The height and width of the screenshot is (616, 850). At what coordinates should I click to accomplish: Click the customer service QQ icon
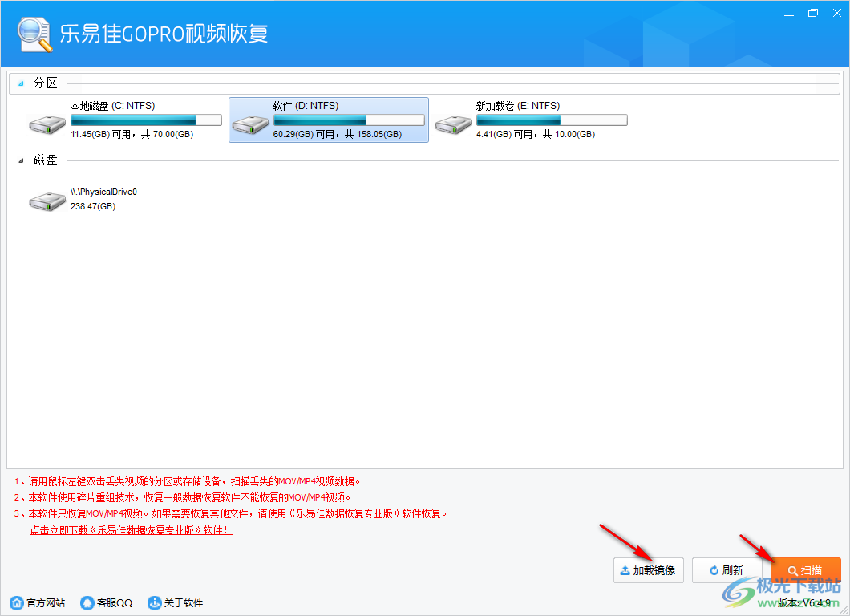click(x=87, y=602)
